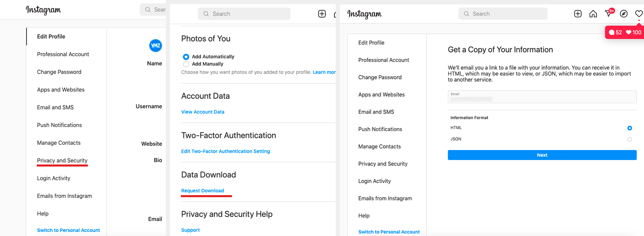The image size is (644, 236).
Task: Click the Information Format label
Action: point(469,118)
